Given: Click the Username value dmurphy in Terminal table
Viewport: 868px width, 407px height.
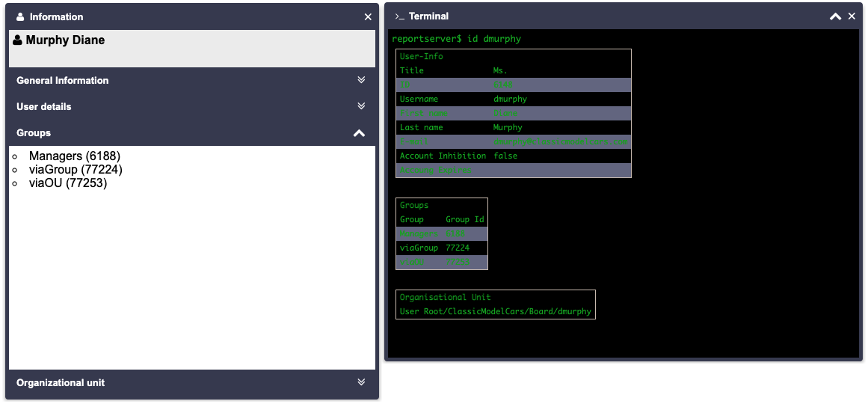Looking at the screenshot, I should click(511, 99).
